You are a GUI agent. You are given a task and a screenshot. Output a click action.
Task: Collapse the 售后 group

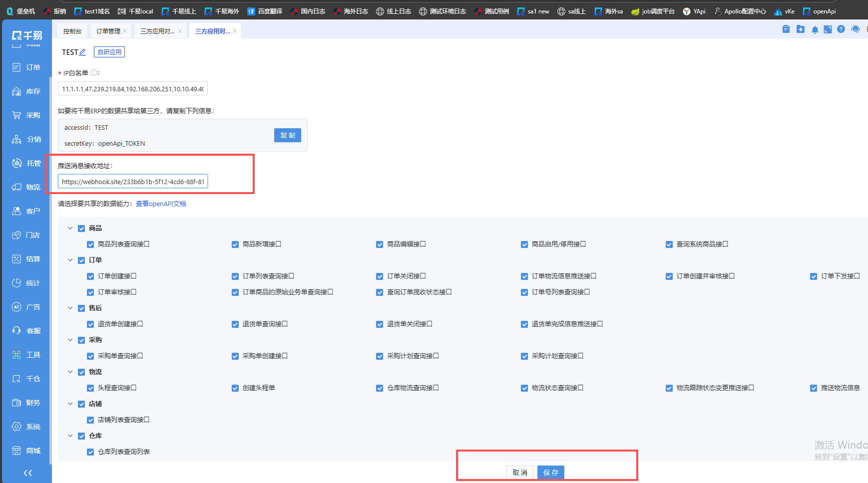pos(70,308)
